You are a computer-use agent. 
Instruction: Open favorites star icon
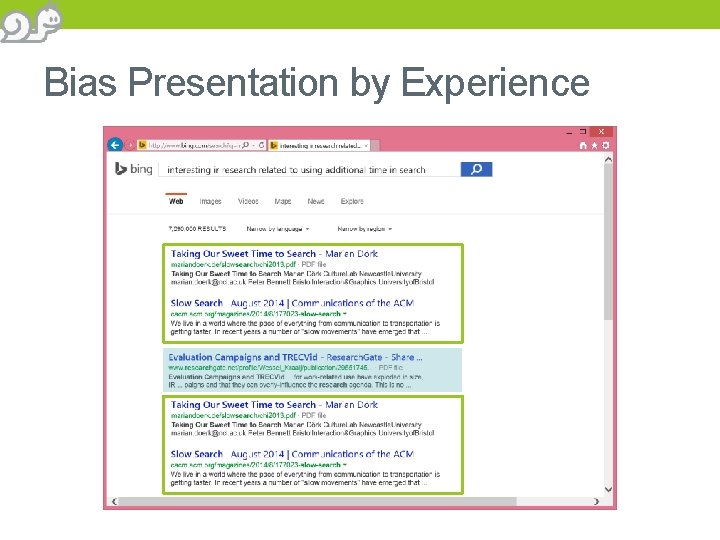[x=594, y=146]
